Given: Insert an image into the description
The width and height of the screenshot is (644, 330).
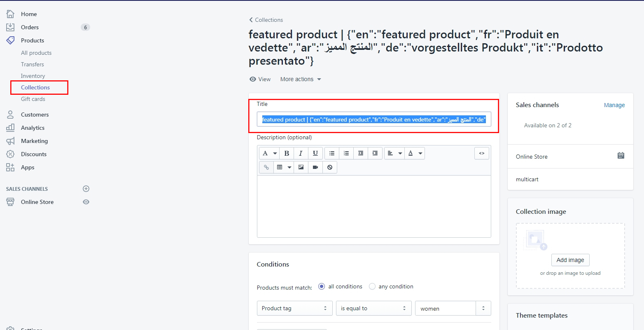Looking at the screenshot, I should pyautogui.click(x=301, y=167).
